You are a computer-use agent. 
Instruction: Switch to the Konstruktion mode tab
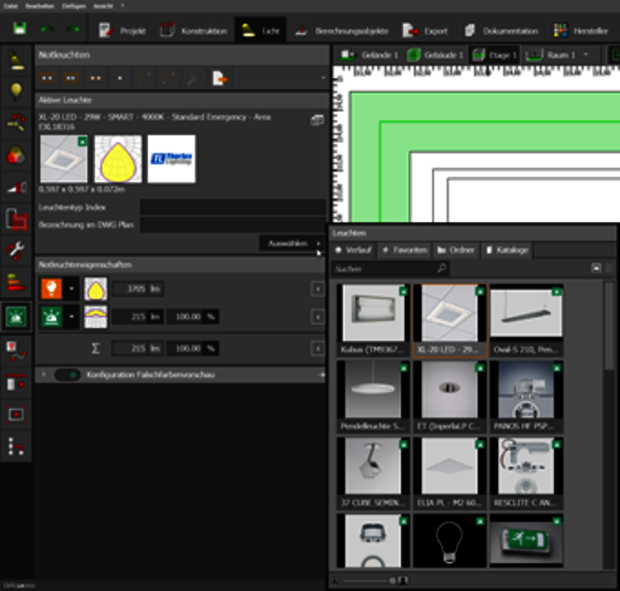point(195,31)
